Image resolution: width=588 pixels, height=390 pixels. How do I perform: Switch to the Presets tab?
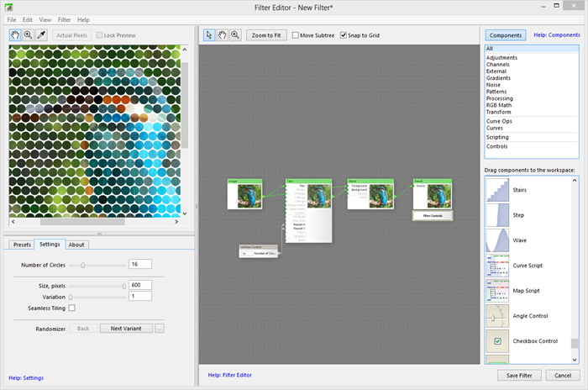22,245
